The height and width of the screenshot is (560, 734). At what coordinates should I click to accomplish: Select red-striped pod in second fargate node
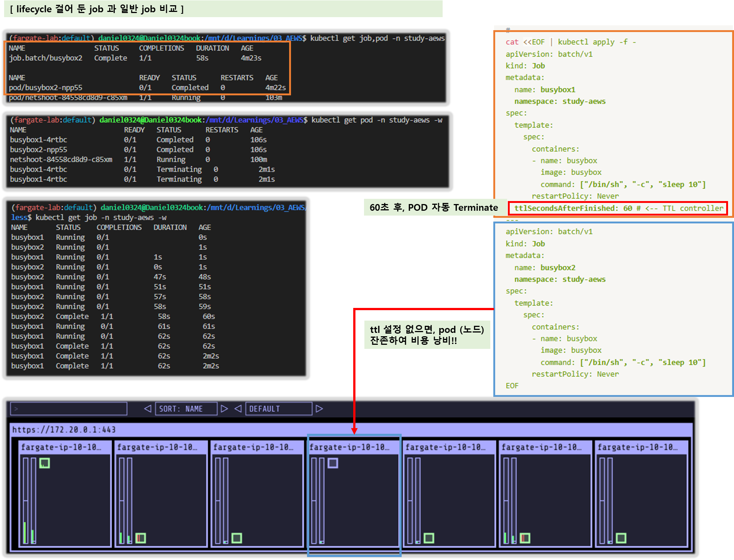coord(140,538)
